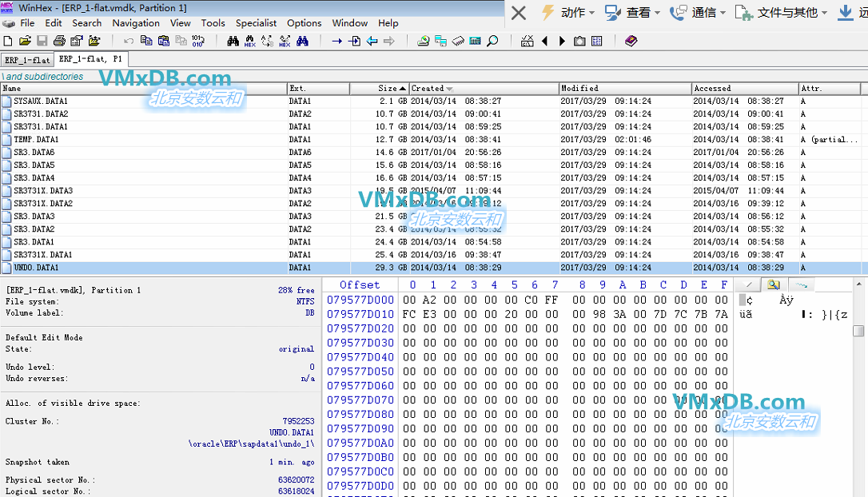Screen dimensions: 868x497
Task: Click the Open RAM chip icon
Action: pos(458,41)
